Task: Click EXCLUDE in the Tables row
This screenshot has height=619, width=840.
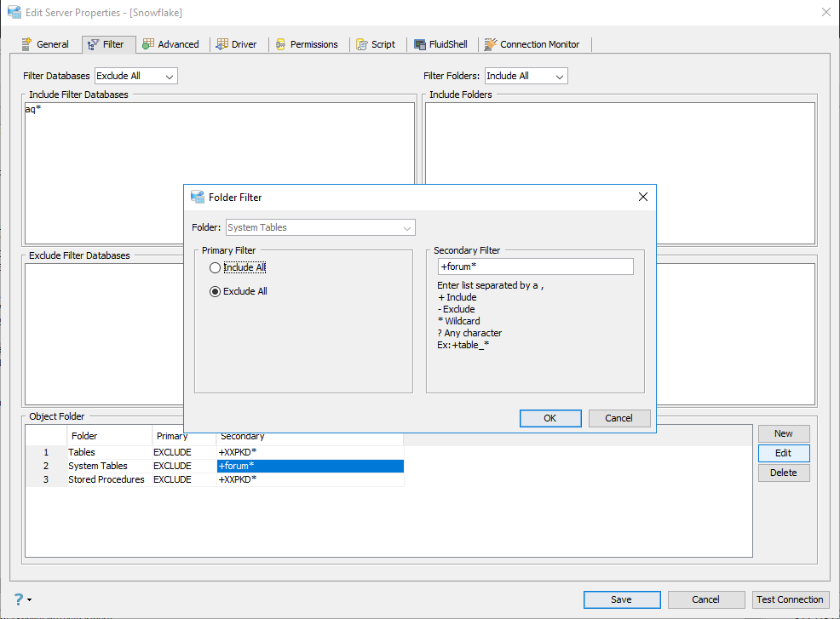Action: point(184,452)
